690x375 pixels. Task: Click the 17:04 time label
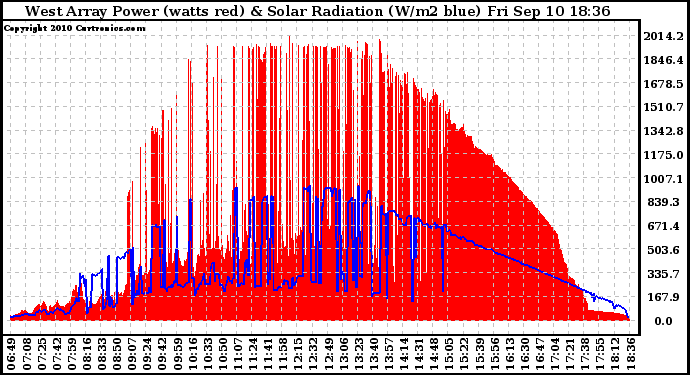tap(554, 353)
